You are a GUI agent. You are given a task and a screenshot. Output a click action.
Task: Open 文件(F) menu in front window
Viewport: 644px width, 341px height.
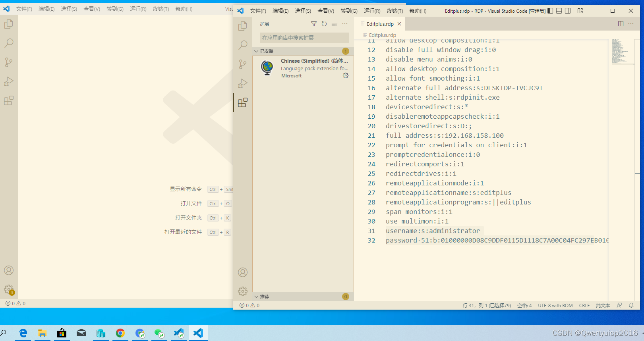click(258, 11)
